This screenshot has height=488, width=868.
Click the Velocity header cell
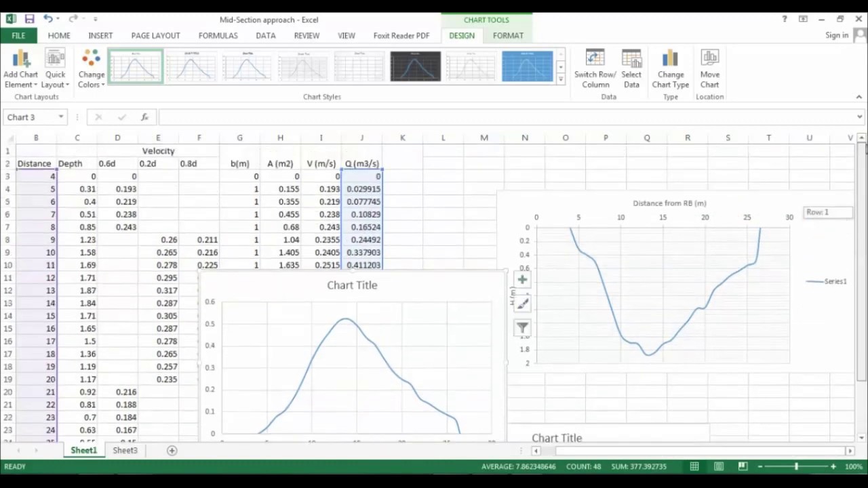click(x=158, y=151)
